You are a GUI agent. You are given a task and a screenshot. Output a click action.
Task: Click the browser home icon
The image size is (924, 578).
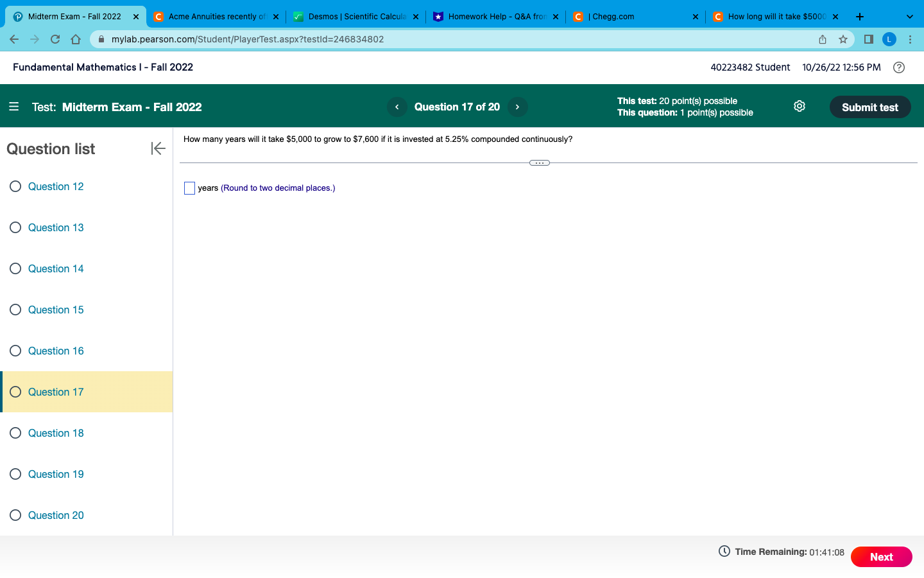click(76, 39)
